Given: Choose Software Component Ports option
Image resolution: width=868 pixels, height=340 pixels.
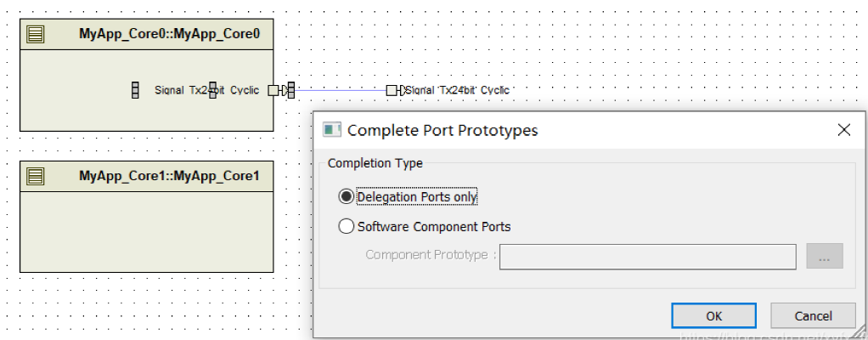Looking at the screenshot, I should pyautogui.click(x=347, y=226).
